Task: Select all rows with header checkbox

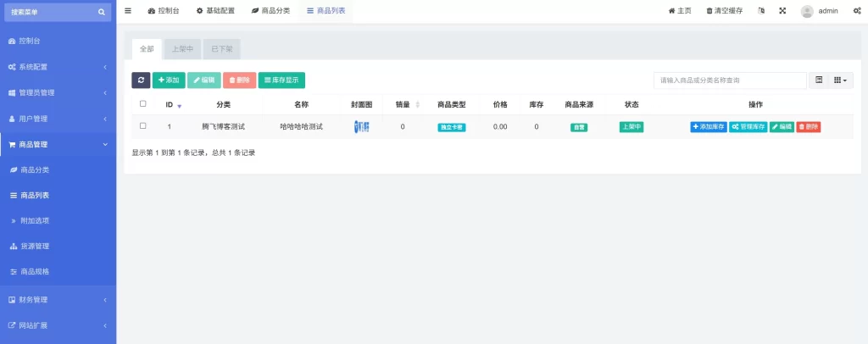Action: click(x=142, y=104)
